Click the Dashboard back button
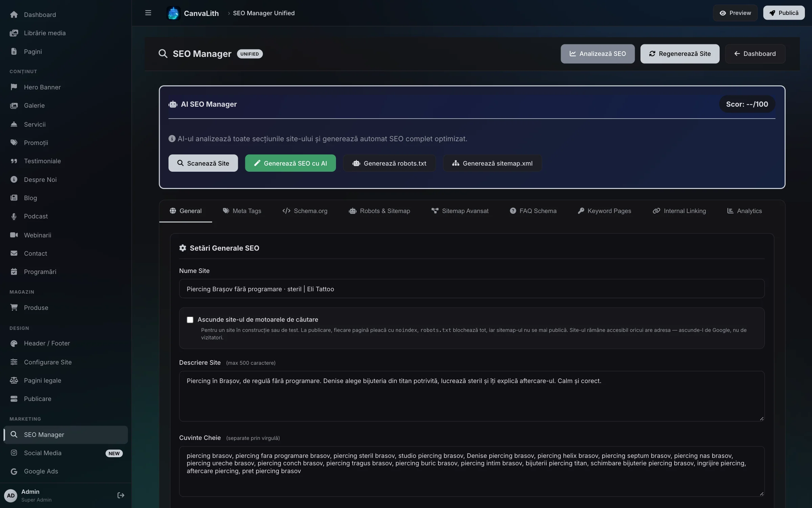 point(755,54)
